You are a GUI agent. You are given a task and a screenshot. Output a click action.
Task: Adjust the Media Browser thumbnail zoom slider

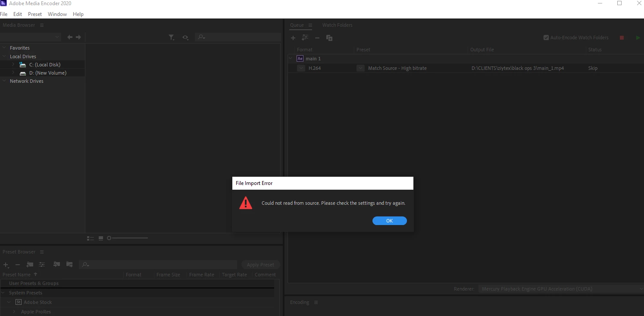(x=128, y=238)
